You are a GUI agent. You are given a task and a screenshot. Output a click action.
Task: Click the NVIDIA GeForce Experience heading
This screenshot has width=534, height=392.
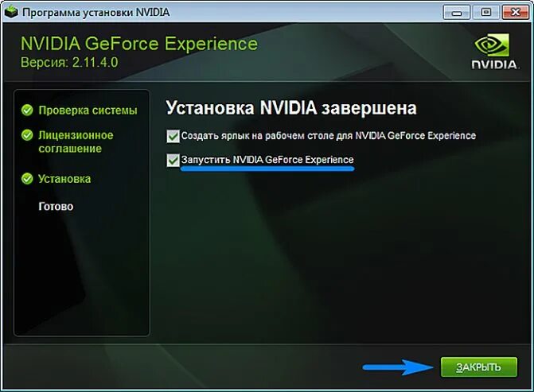tap(139, 44)
